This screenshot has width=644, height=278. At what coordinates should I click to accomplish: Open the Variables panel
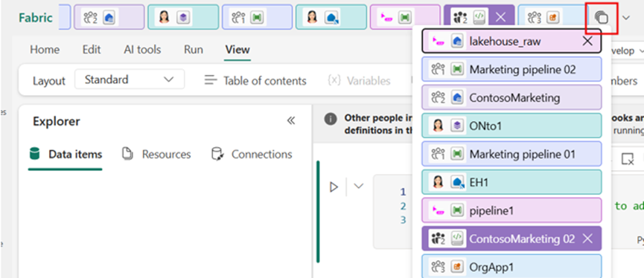tap(359, 80)
